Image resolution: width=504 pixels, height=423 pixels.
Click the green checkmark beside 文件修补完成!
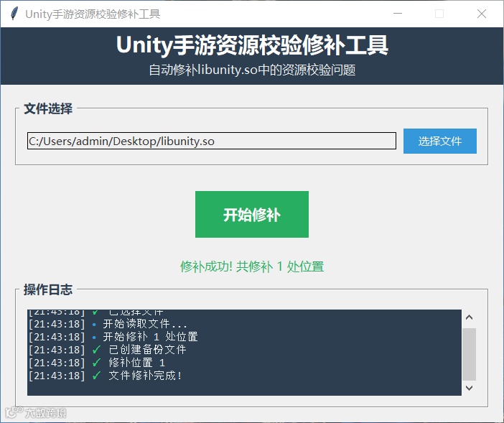click(96, 376)
